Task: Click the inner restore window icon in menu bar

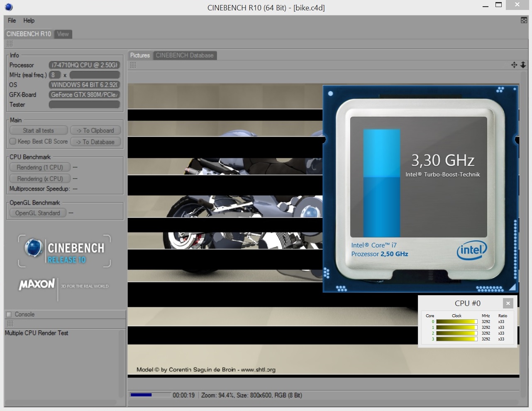Action: [x=524, y=20]
